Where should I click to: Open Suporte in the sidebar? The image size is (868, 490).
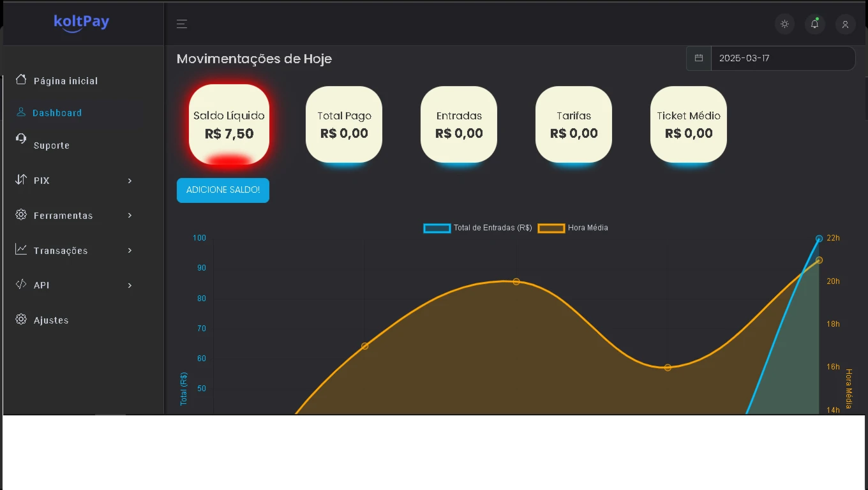[x=52, y=145]
